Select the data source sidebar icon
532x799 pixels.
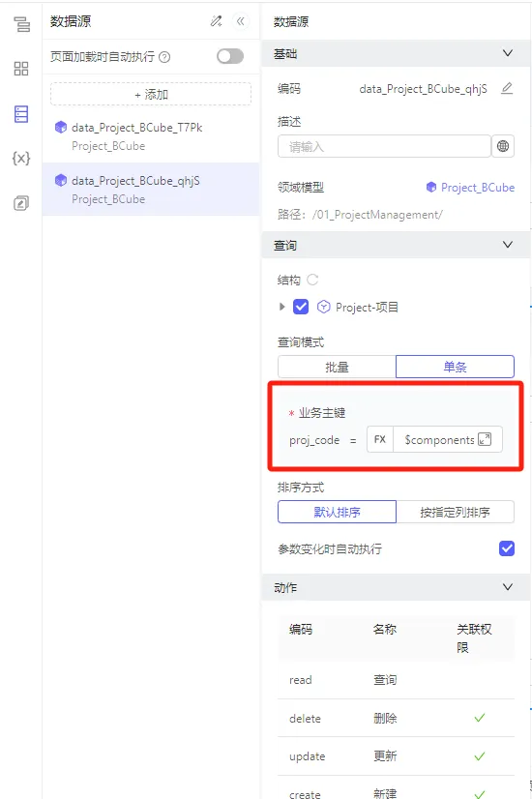[x=21, y=113]
